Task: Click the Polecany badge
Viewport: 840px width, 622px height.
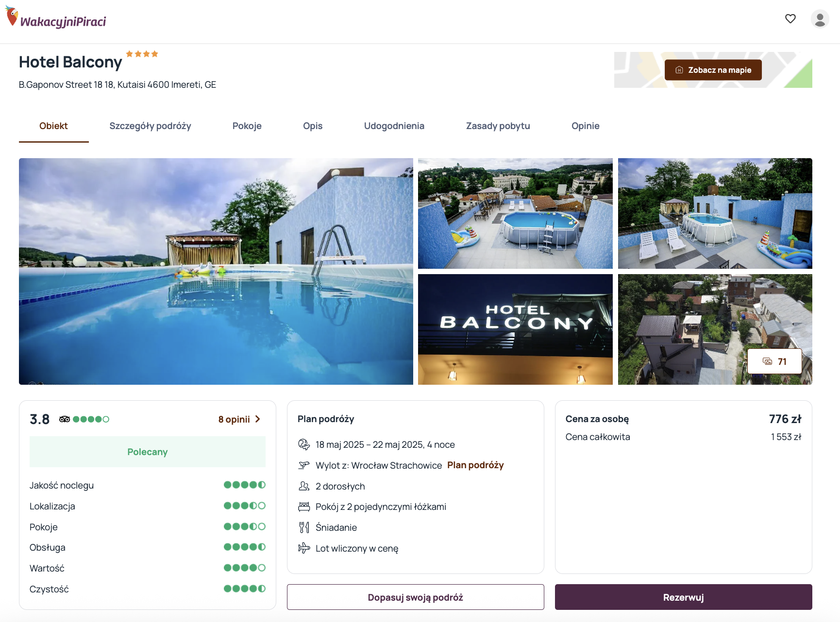Action: [148, 452]
